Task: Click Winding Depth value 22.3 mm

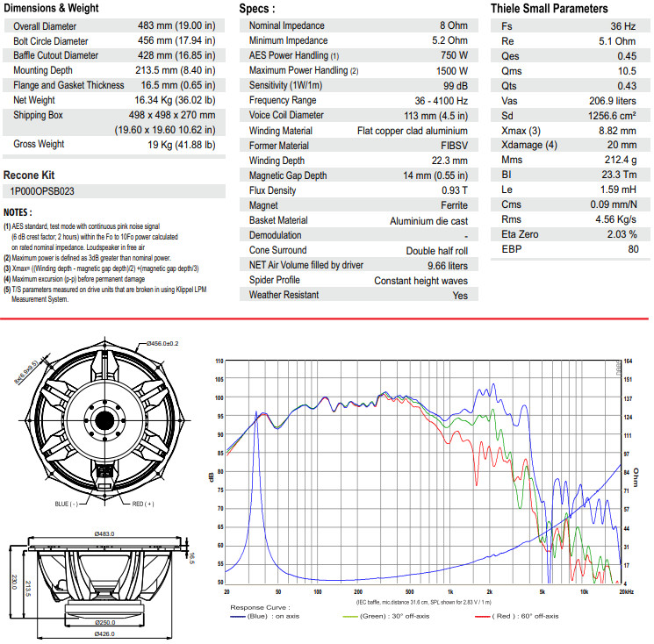Action: [449, 161]
